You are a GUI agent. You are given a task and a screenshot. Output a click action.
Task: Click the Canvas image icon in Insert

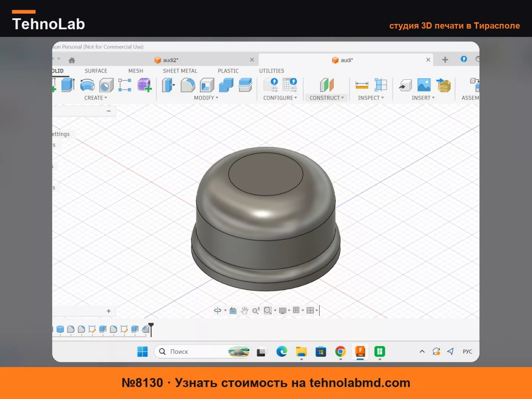point(424,85)
